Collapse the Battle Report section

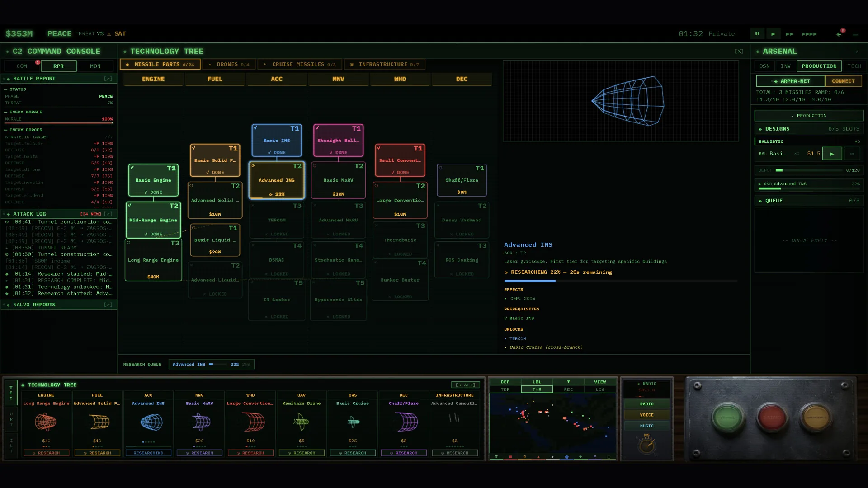point(108,79)
